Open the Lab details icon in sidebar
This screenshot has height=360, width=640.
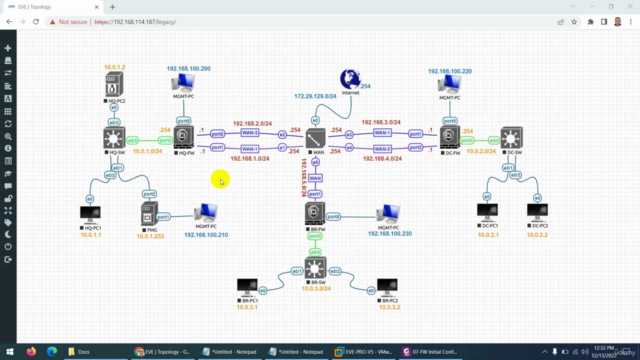(8, 161)
